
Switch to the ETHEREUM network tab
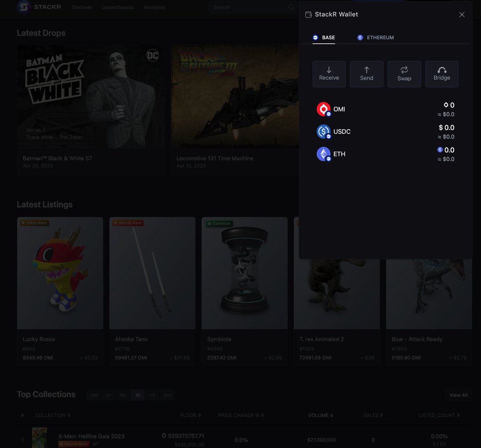pos(376,37)
